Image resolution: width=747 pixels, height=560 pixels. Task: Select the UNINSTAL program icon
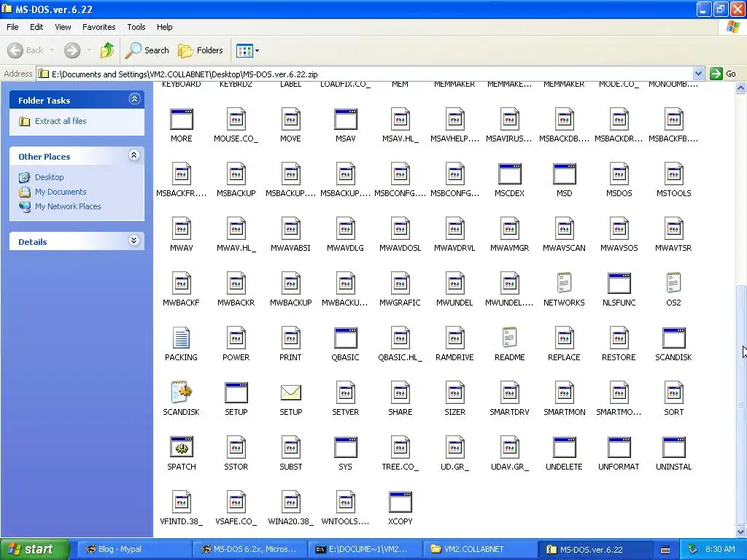pyautogui.click(x=673, y=448)
